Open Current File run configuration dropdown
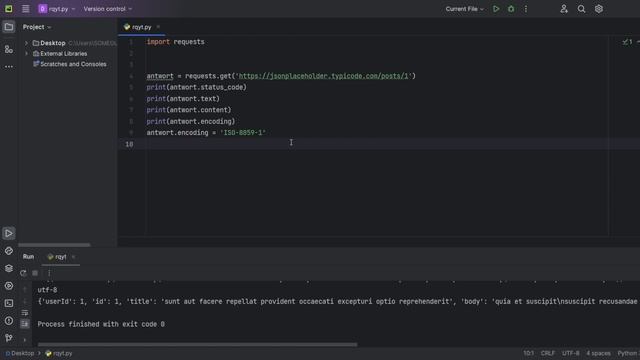The height and width of the screenshot is (360, 640). [464, 9]
